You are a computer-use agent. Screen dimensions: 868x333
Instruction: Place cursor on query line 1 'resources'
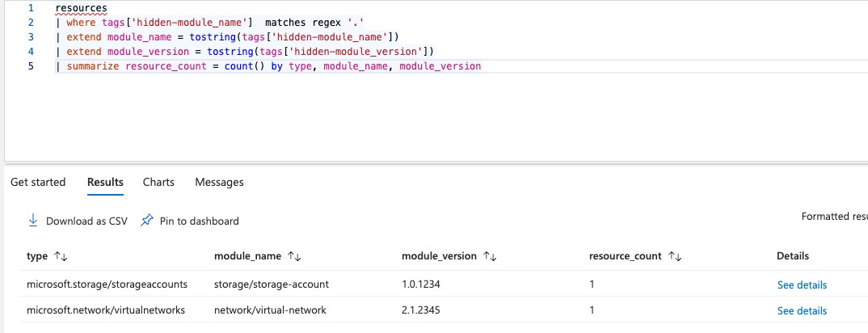tap(82, 8)
